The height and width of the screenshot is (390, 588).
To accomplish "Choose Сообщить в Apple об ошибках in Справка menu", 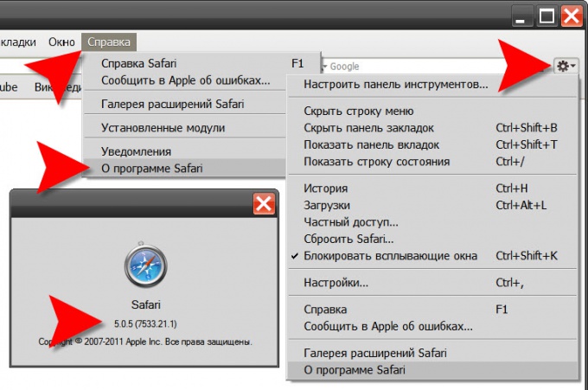I will (x=185, y=80).
